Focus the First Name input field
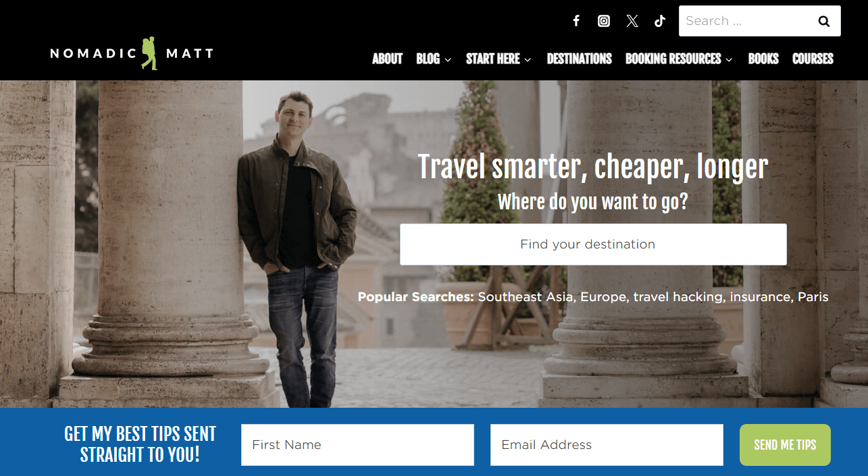The height and width of the screenshot is (476, 868). pyautogui.click(x=357, y=445)
